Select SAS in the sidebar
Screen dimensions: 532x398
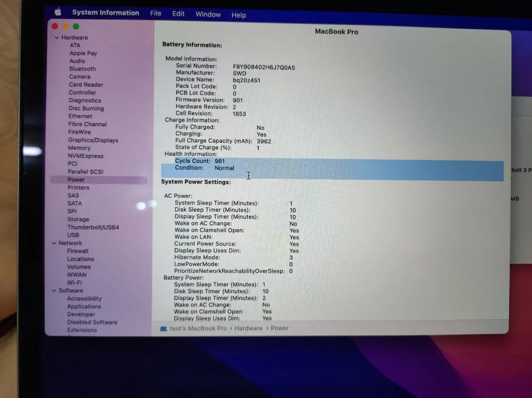(73, 195)
